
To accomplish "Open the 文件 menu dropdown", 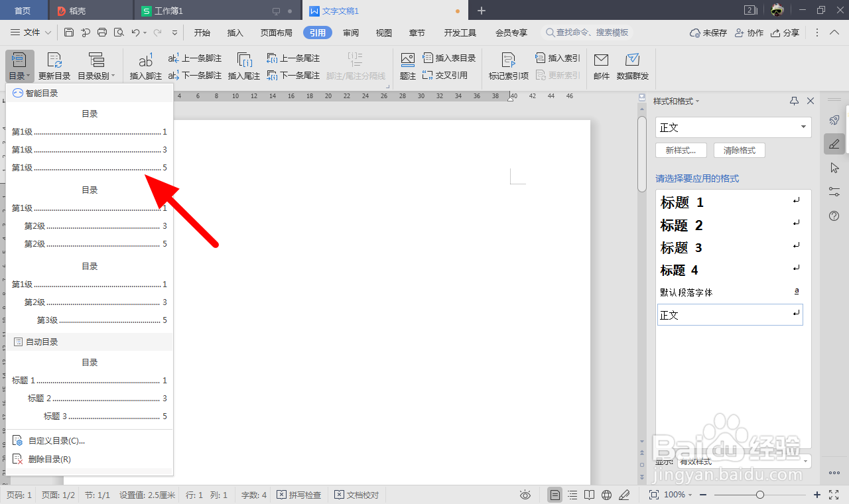I will tap(31, 32).
